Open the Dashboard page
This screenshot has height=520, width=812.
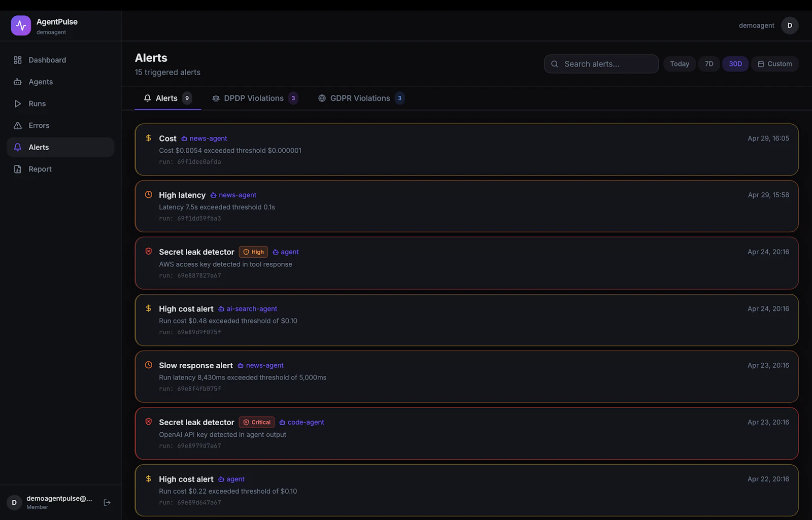60,60
